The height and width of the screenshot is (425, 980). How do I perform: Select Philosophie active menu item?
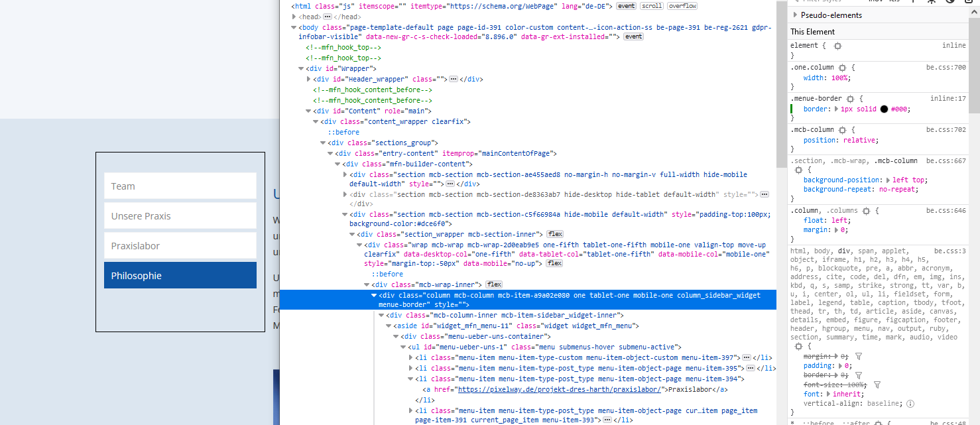(x=180, y=276)
